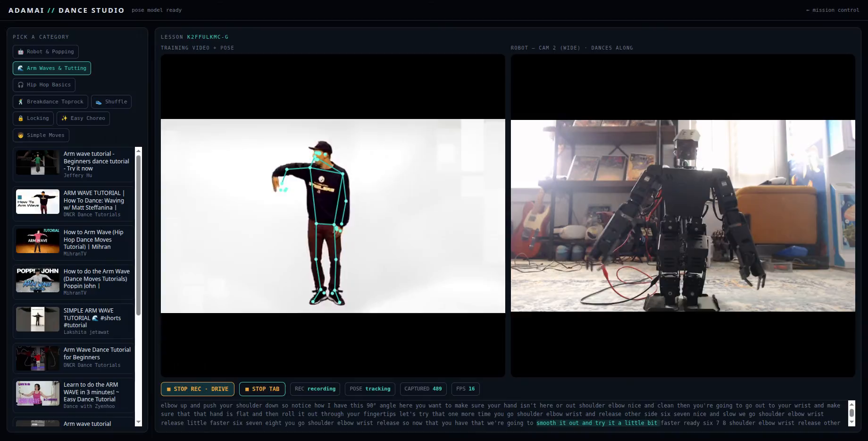
Task: Click the STOP TAB button
Action: pyautogui.click(x=262, y=389)
